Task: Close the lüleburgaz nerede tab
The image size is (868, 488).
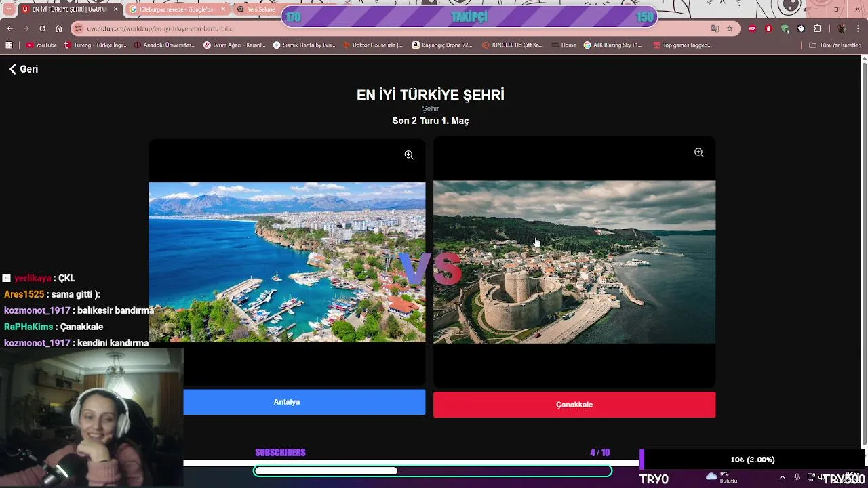Action: [x=223, y=9]
